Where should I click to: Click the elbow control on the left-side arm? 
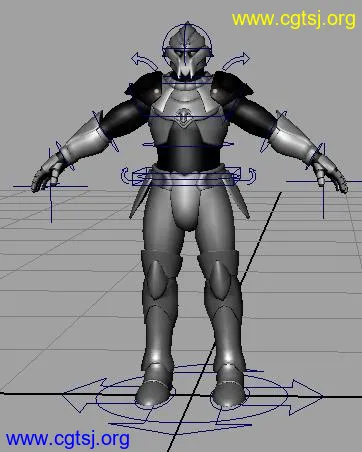(106, 131)
